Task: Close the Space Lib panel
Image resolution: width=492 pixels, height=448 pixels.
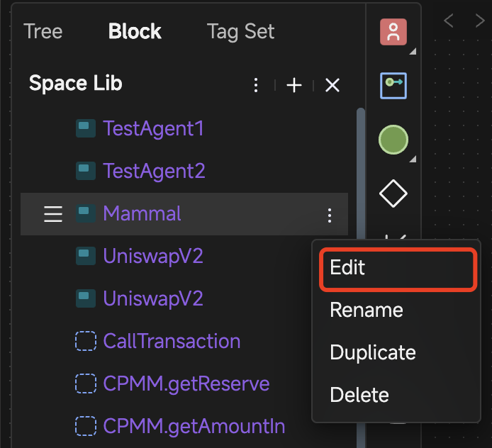Action: click(x=332, y=86)
